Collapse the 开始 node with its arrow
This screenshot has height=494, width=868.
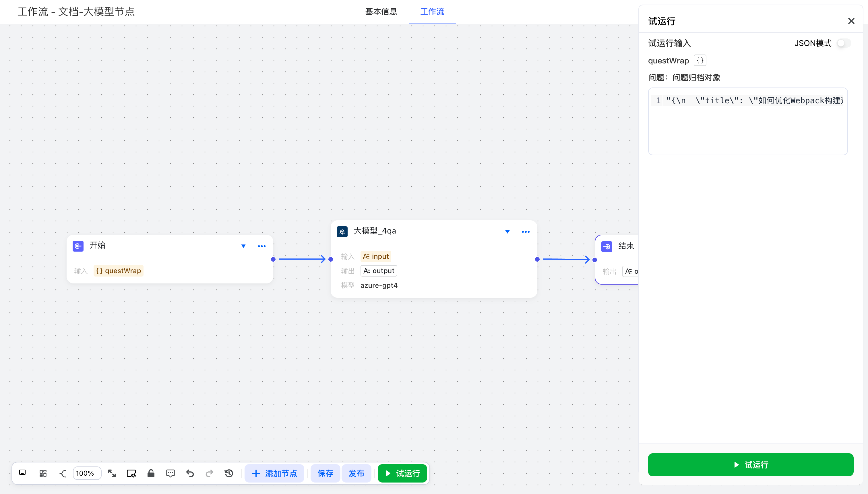(x=243, y=246)
